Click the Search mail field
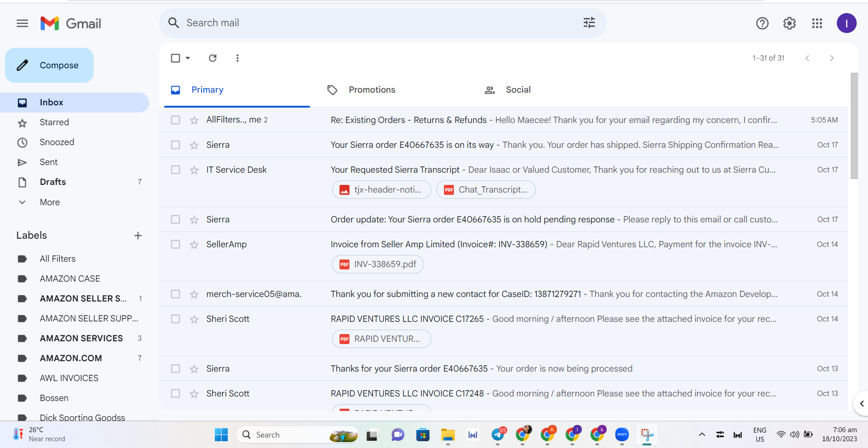 [382, 23]
